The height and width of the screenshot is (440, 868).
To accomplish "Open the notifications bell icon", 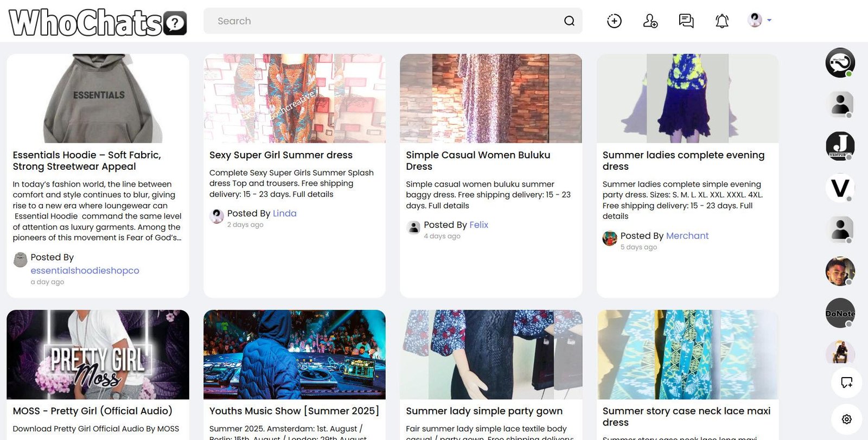I will coord(722,21).
